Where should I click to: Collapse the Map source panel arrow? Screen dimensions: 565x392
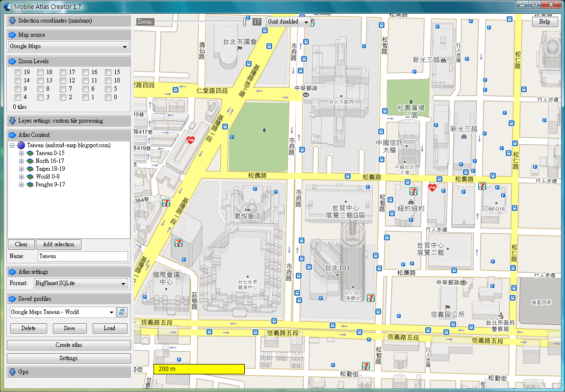click(13, 35)
